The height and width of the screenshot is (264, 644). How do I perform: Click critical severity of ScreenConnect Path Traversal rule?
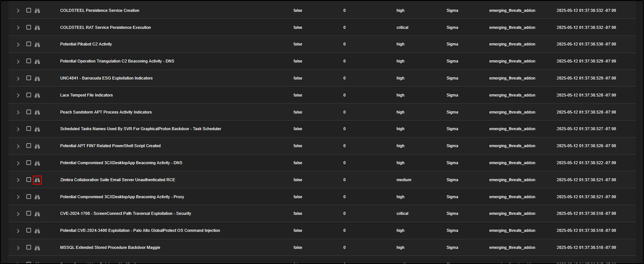click(402, 214)
